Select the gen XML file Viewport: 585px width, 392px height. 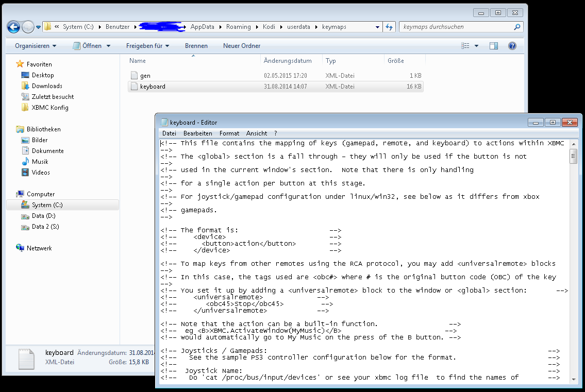point(276,76)
